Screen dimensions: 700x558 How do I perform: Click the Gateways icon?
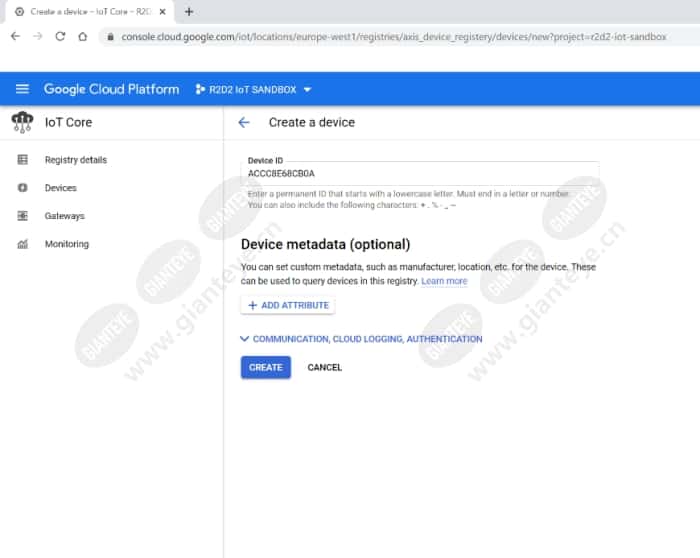click(x=22, y=216)
